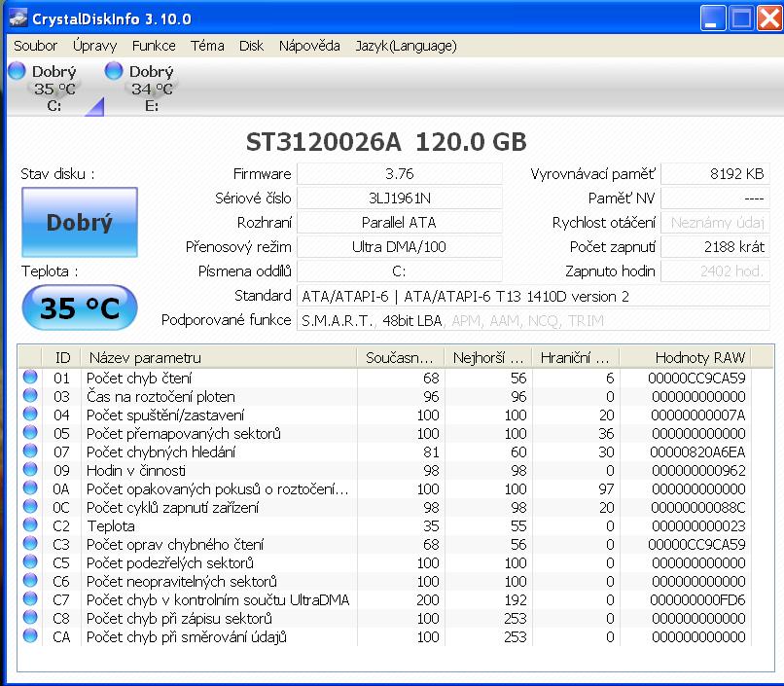Select 'Počet spuštění/zastavení' row text
This screenshot has height=686, width=784.
tap(165, 415)
